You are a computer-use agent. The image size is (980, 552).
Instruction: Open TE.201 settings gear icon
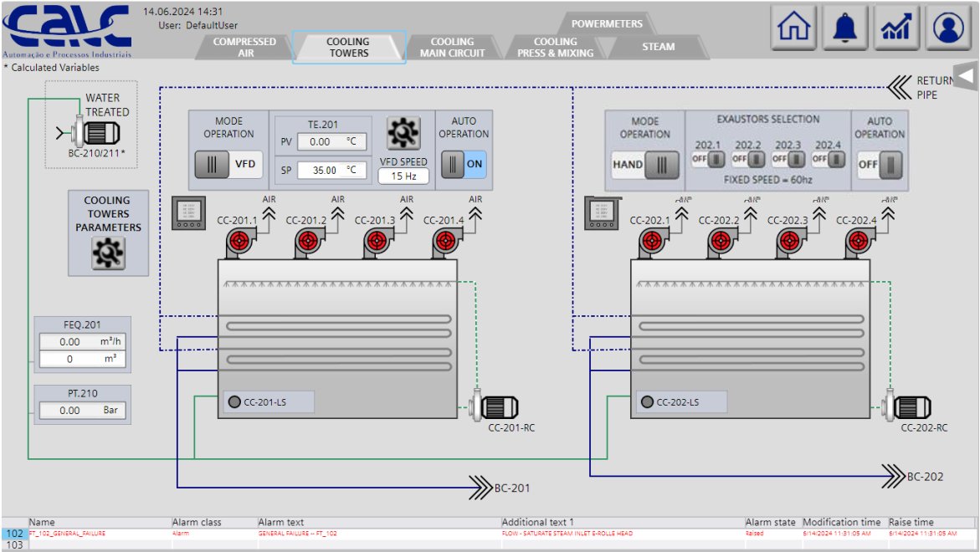tap(403, 132)
